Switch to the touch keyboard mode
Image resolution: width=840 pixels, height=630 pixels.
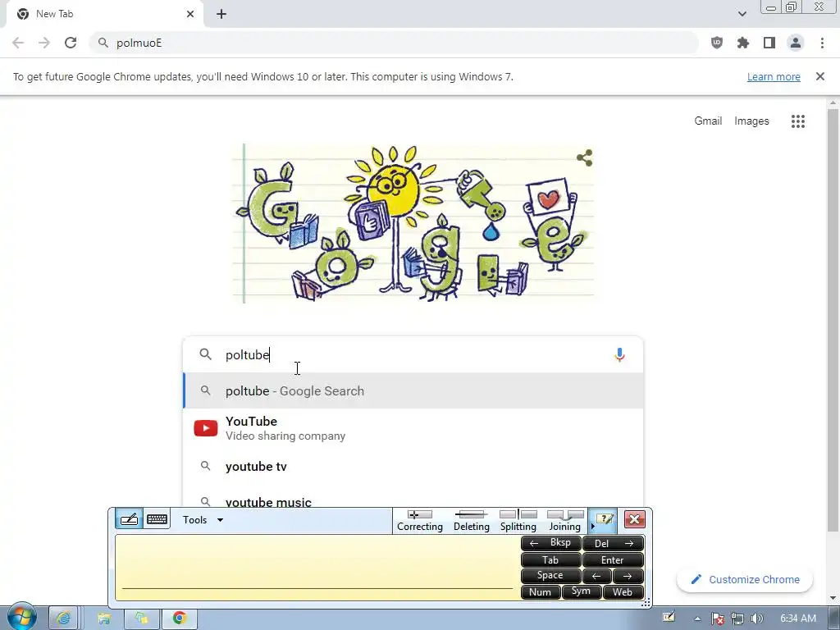[157, 519]
